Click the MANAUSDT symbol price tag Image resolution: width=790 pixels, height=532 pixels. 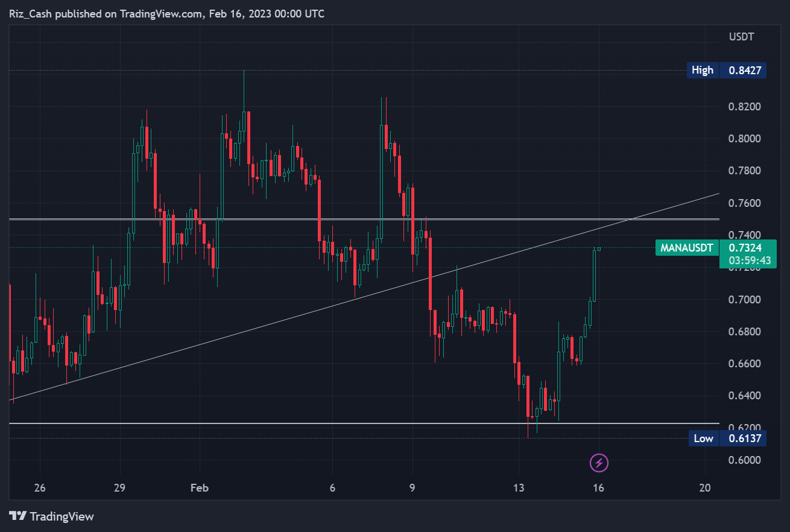tap(687, 248)
